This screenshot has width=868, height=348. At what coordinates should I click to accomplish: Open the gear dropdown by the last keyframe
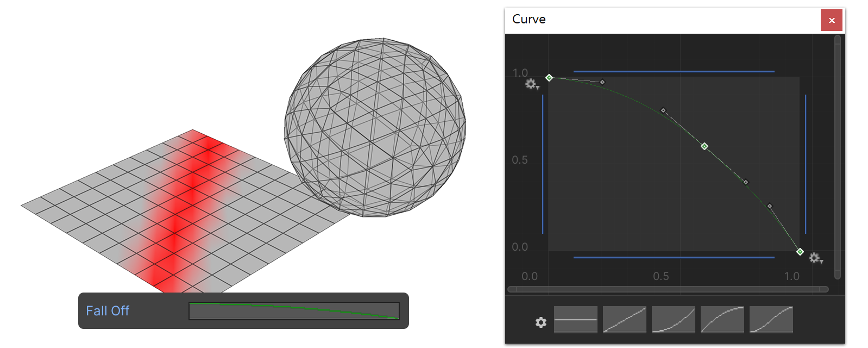816,258
